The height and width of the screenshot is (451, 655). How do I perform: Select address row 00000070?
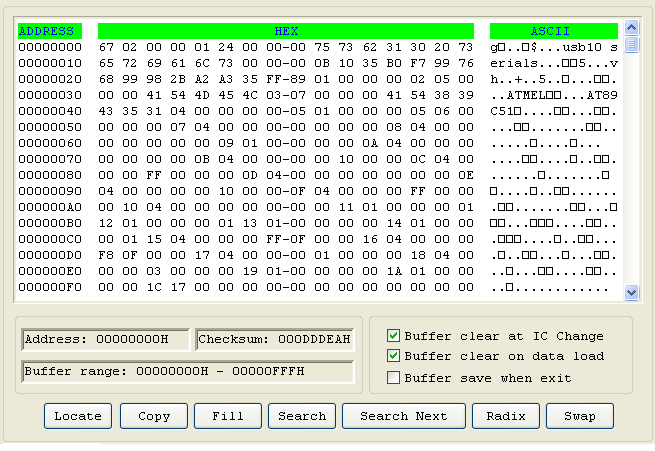point(50,159)
